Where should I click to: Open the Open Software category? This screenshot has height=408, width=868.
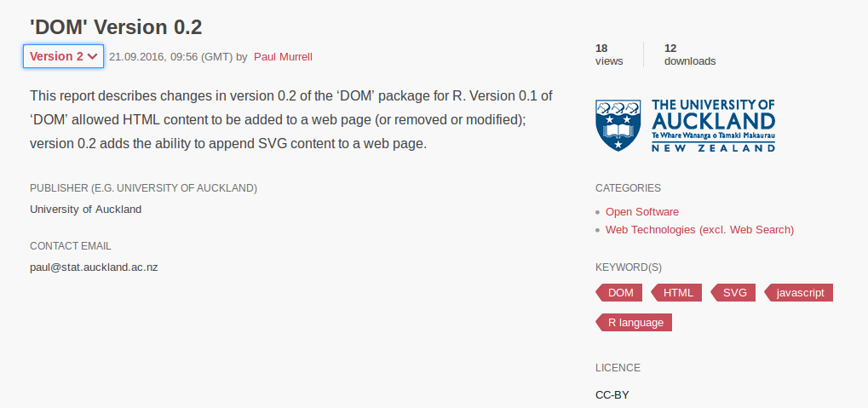point(642,211)
